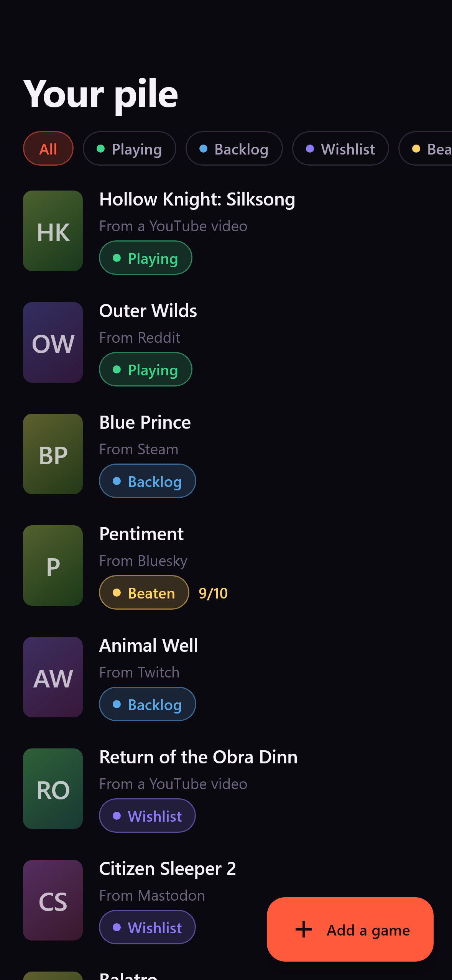
Task: Toggle the Wishlist status badge on Citizen Sleeper 2
Action: tap(148, 927)
